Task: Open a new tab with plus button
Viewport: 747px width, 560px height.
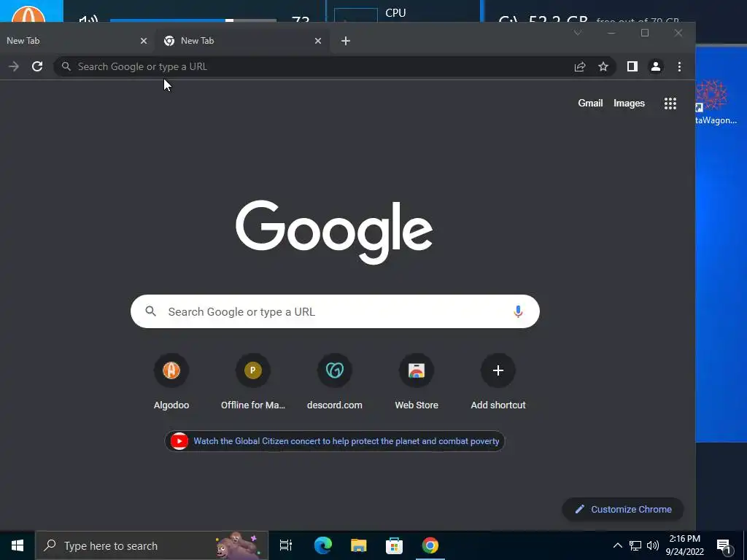Action: click(x=346, y=41)
